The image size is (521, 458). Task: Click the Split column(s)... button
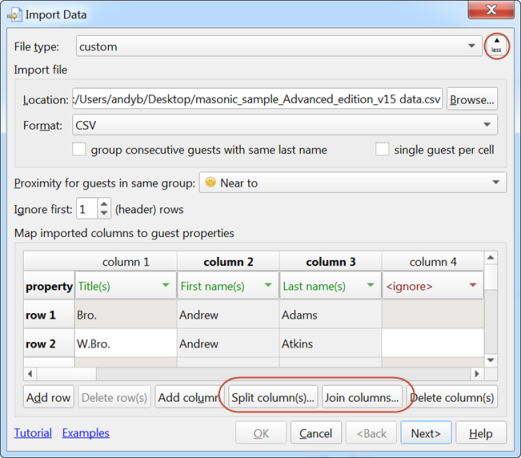point(273,397)
